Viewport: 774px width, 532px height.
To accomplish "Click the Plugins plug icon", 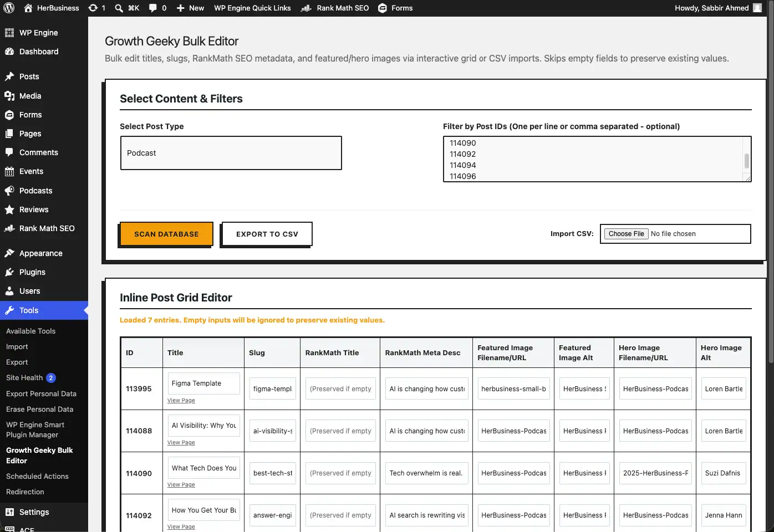I will click(x=9, y=272).
